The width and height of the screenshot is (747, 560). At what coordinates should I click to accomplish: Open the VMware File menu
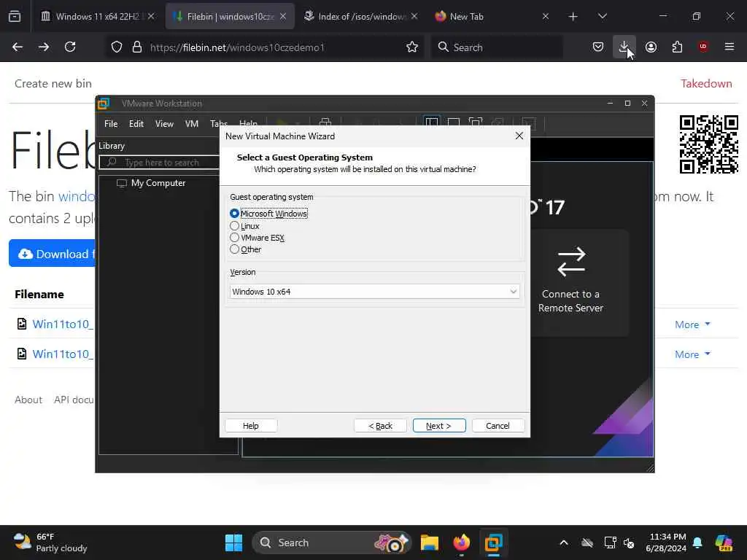(x=111, y=124)
